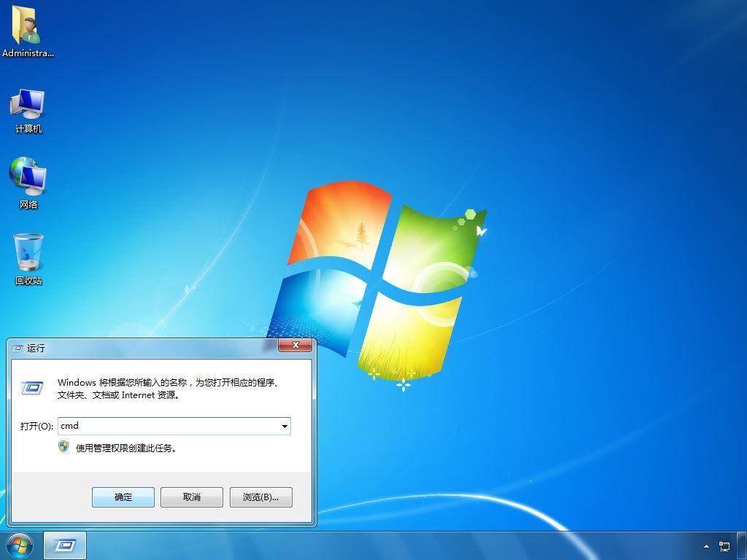Click the 使用管理权限创建此任务 text

click(126, 448)
